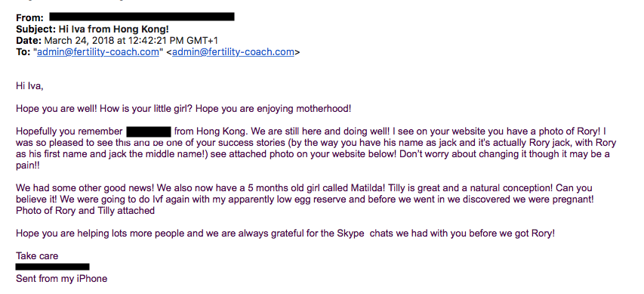Click the Take care closing line

coord(37,255)
